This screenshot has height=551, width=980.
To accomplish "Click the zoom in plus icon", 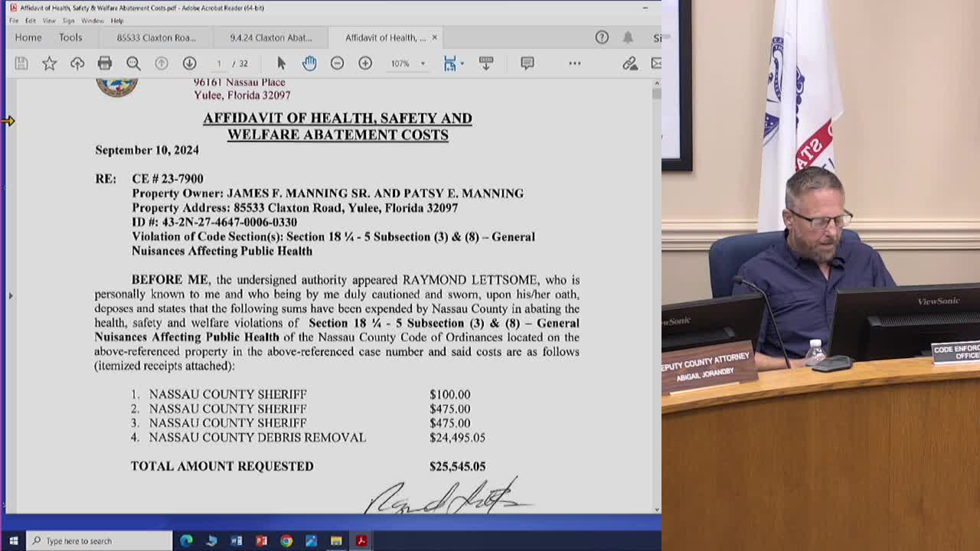I will [x=365, y=64].
